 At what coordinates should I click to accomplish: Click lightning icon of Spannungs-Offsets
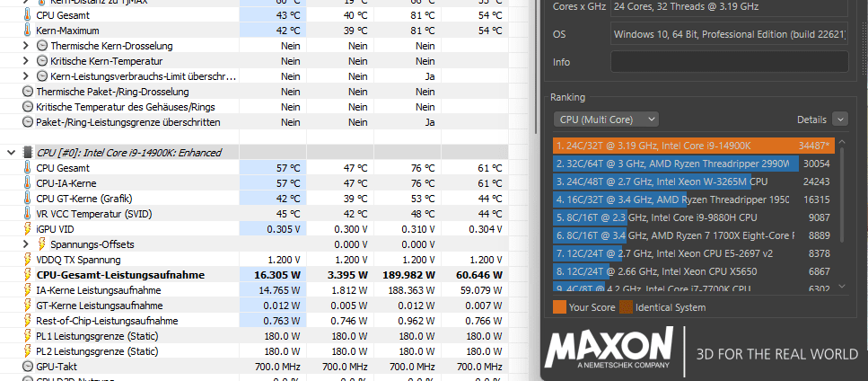[x=42, y=244]
